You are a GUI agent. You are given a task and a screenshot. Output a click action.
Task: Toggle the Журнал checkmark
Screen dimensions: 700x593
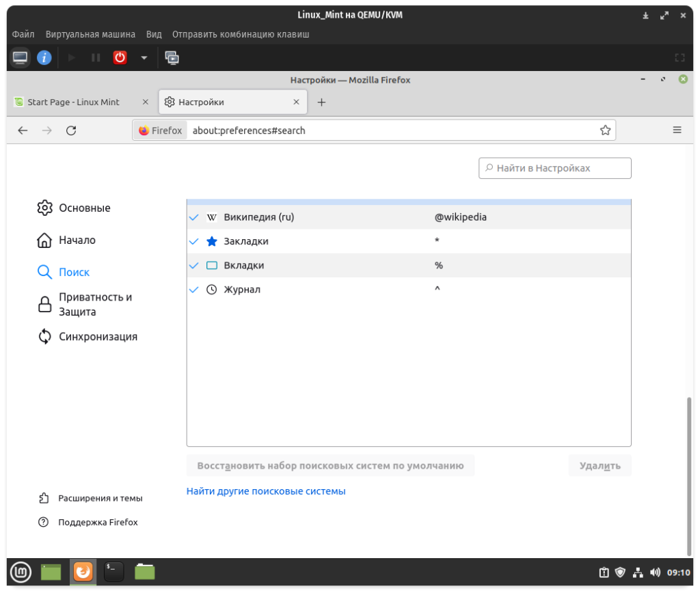194,290
